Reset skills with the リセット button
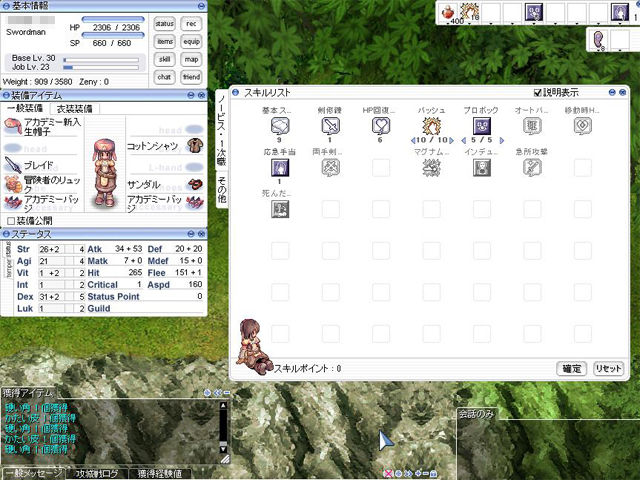This screenshot has height=480, width=640. click(608, 369)
